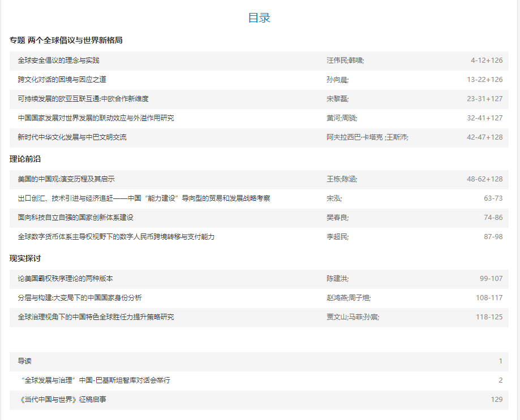Screen dimensions: 520x420
Task: Open article 跨文化对话的困境与因应之道
Action: [62, 80]
